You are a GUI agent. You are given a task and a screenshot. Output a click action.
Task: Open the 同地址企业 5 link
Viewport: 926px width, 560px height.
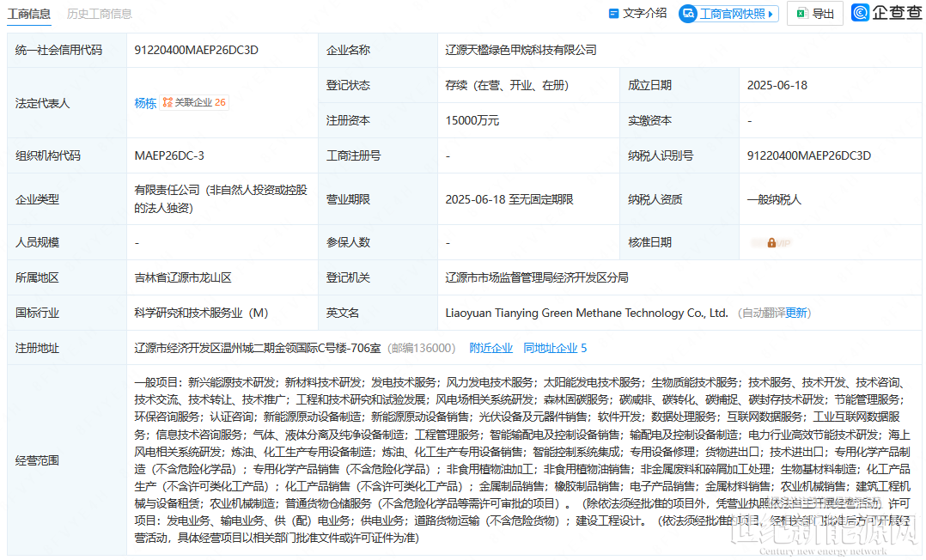pos(555,348)
